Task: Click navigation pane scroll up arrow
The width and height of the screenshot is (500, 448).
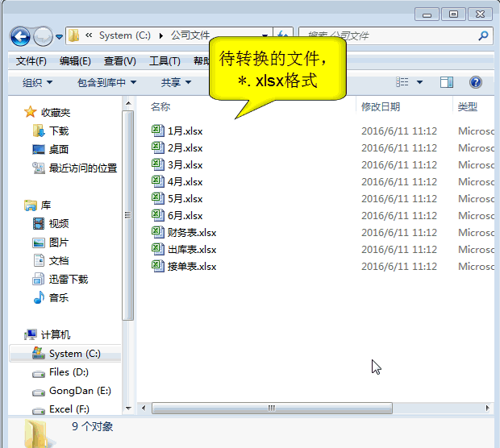Action: [128, 104]
